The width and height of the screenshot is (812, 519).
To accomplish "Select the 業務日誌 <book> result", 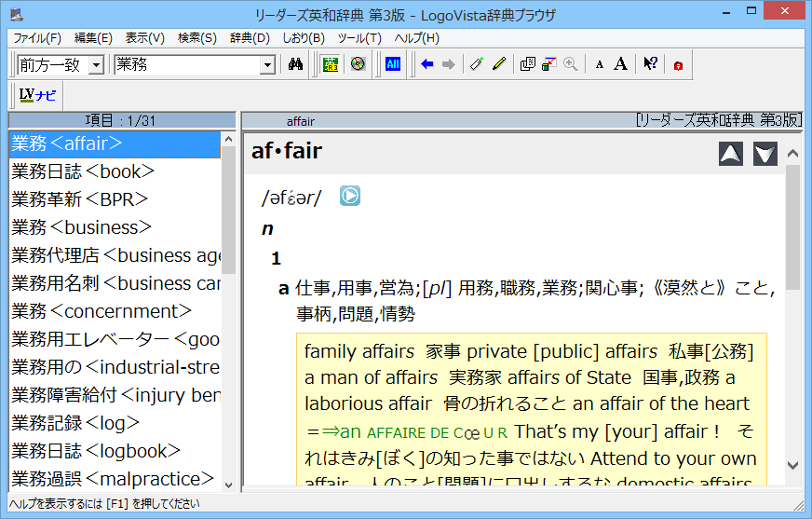I will click(x=115, y=171).
